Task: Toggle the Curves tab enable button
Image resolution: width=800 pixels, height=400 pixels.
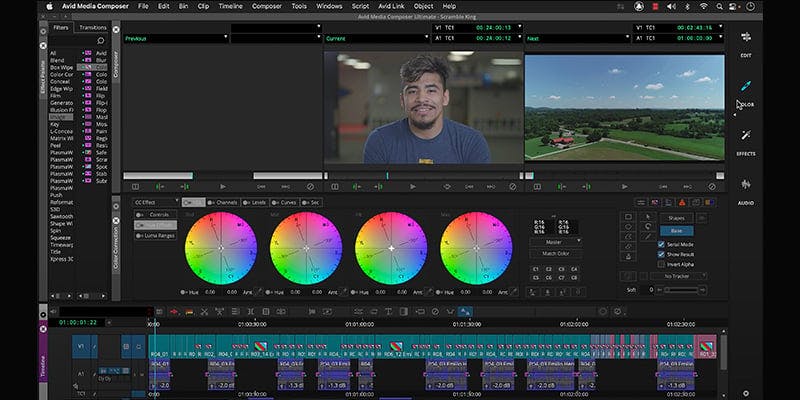Action: [x=276, y=203]
